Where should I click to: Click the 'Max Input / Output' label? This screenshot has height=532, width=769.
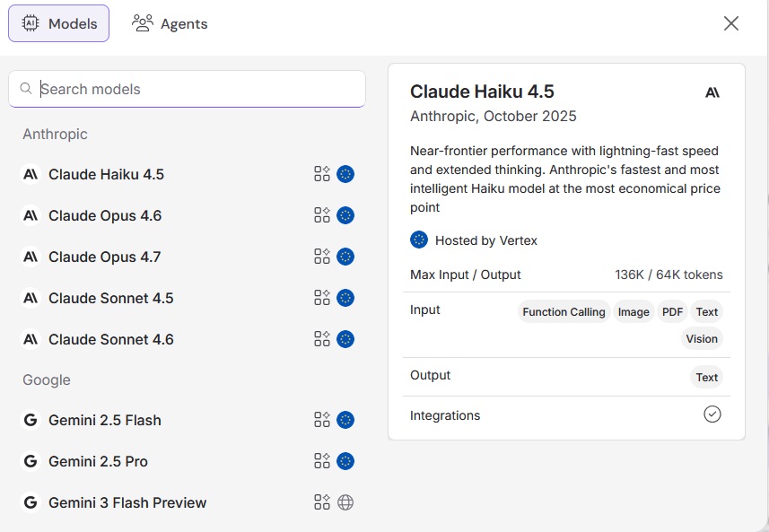(x=466, y=275)
